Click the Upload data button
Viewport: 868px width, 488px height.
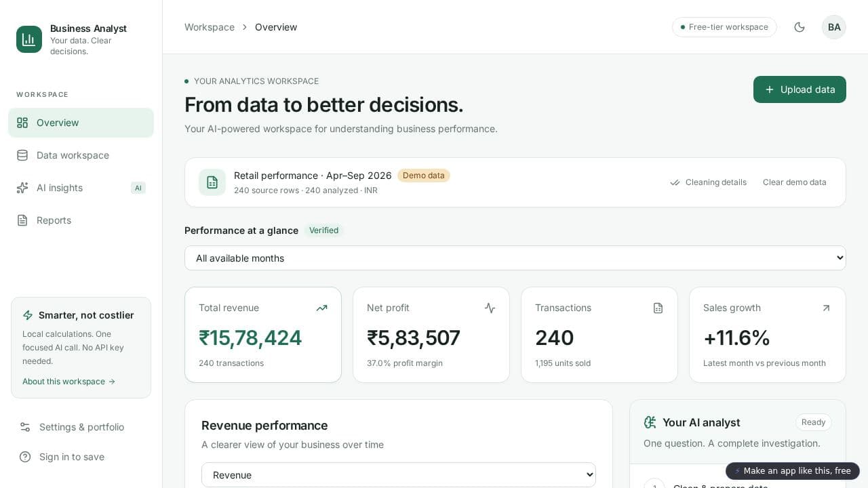coord(800,89)
